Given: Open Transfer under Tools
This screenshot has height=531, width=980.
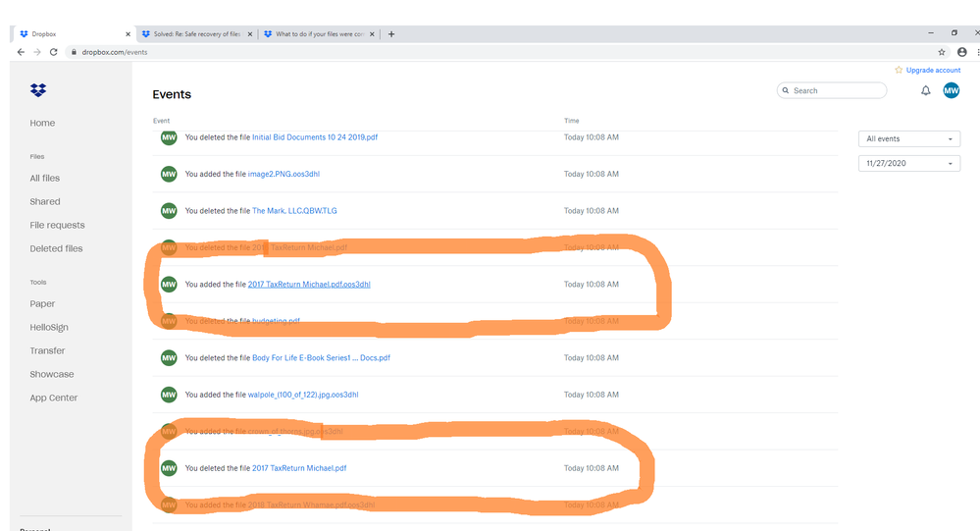Looking at the screenshot, I should [47, 350].
